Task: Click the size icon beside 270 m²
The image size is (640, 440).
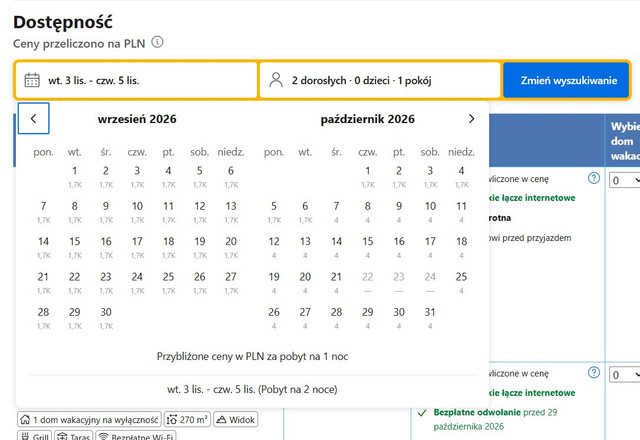Action: [x=172, y=419]
